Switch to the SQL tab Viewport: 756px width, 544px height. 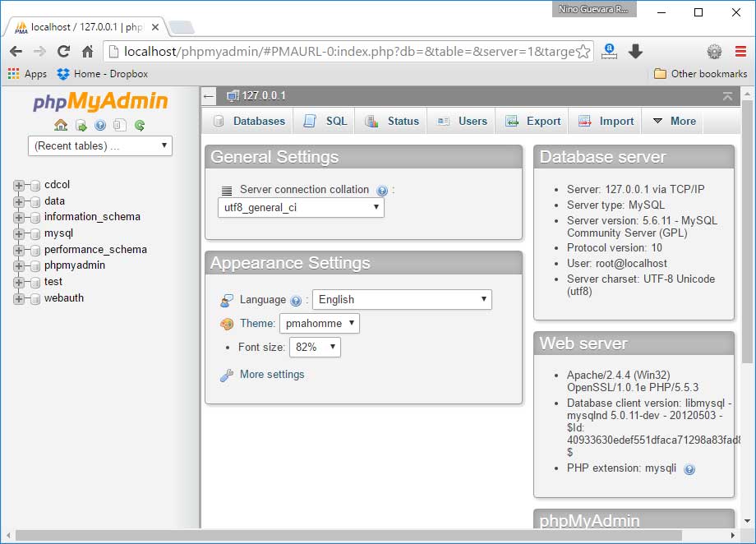pos(325,121)
